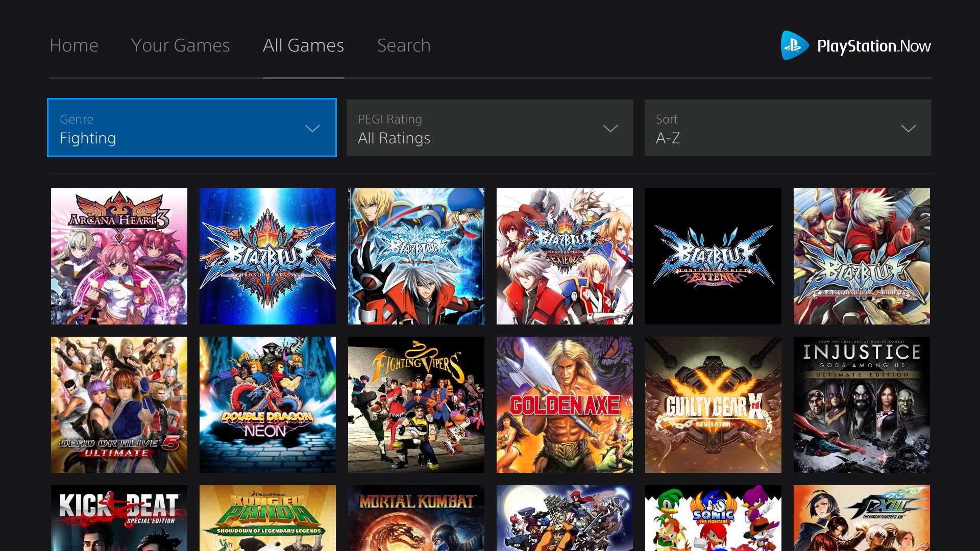Open the Golden Axe game icon
This screenshot has width=980, height=551.
pyautogui.click(x=564, y=405)
